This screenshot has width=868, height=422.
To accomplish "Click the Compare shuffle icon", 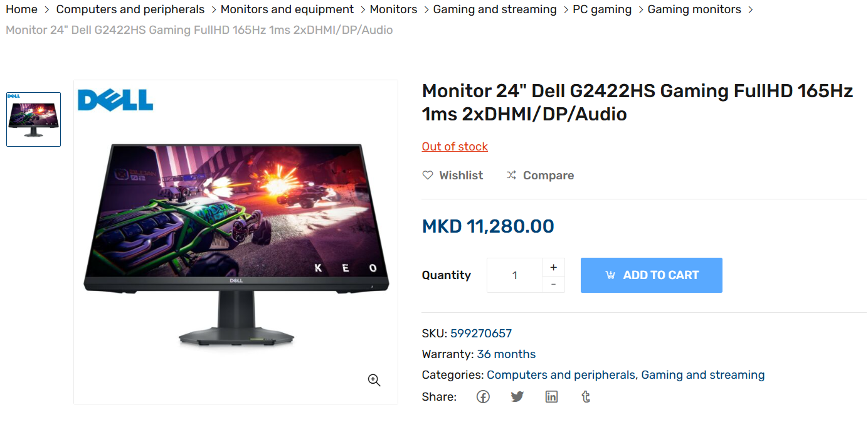I will [512, 176].
